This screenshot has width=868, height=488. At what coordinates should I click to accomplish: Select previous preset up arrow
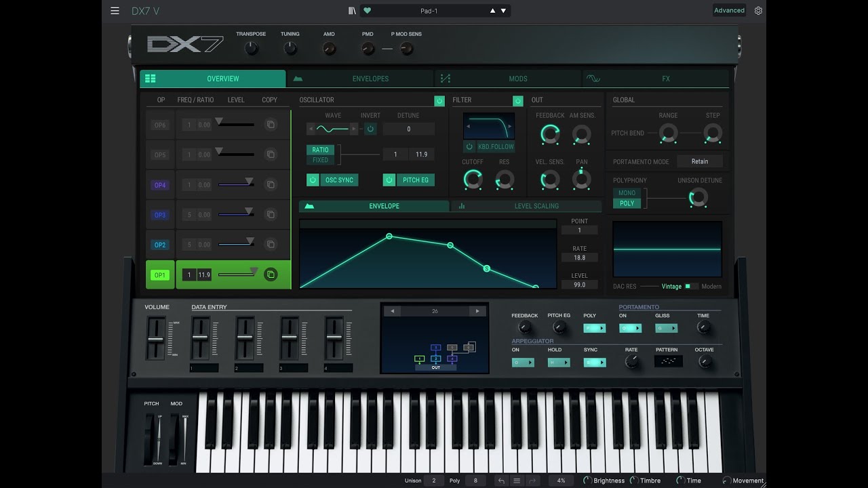pyautogui.click(x=493, y=11)
